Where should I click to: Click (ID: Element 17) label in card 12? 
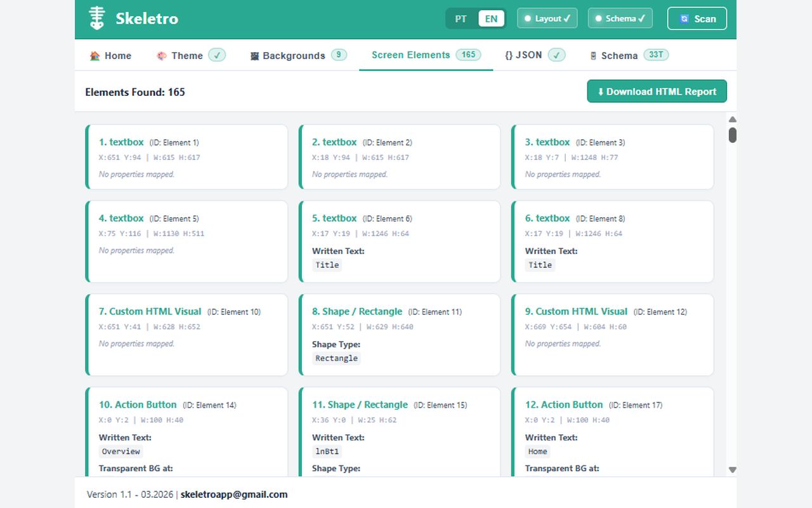pyautogui.click(x=636, y=405)
